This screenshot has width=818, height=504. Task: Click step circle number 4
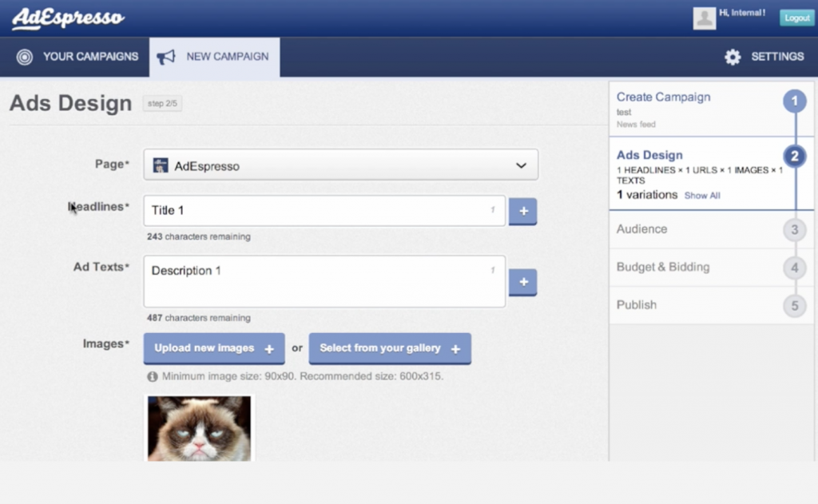pos(794,268)
